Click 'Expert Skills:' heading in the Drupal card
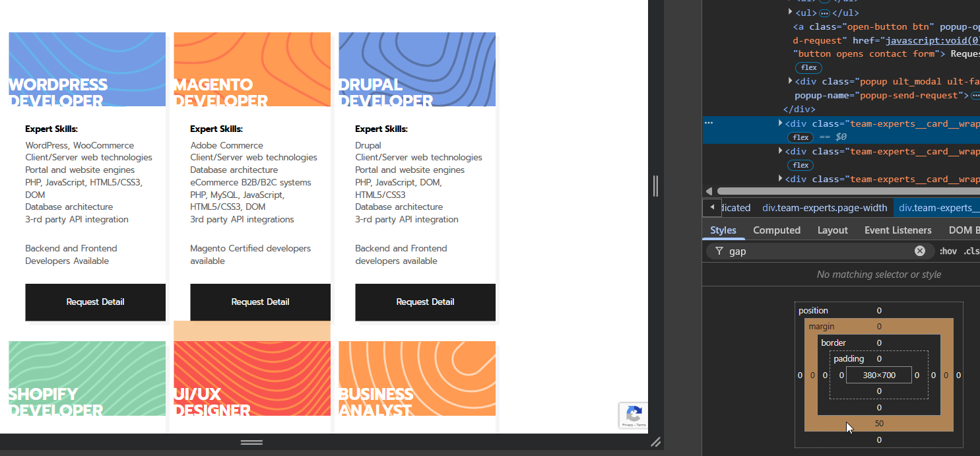Screen dimensions: 980x456 click(381, 129)
